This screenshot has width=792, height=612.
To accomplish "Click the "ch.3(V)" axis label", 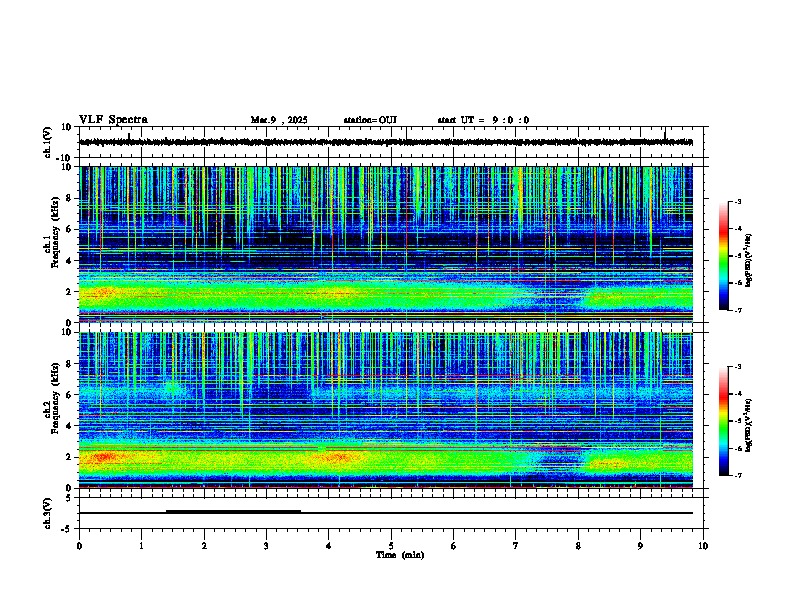I will pos(48,513).
